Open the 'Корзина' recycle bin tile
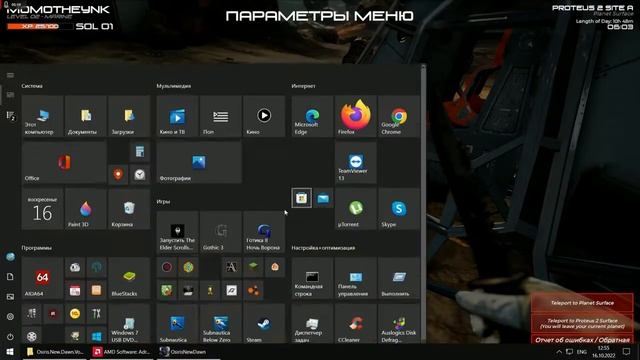Screen dimensions: 640x360 (129, 209)
